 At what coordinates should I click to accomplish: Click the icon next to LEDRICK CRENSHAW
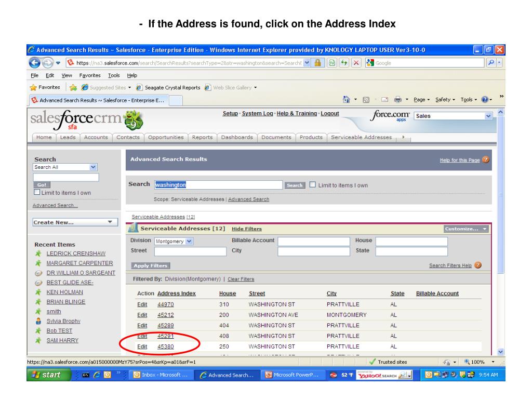click(38, 254)
